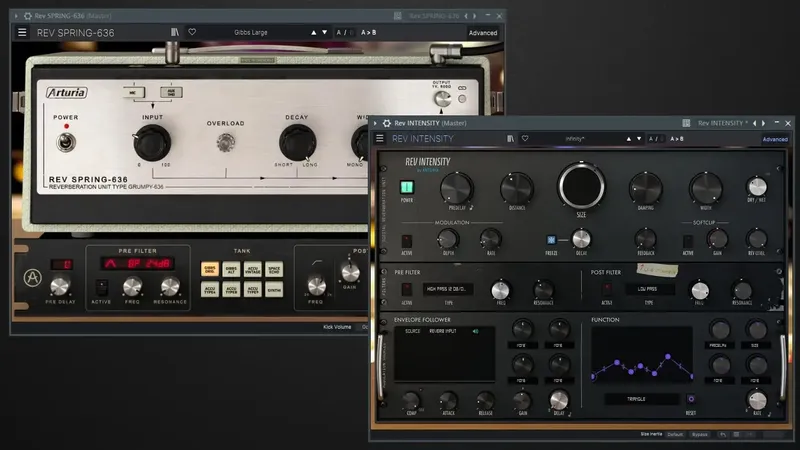The image size is (800, 450).
Task: Open Advanced panel in Rev Spring-636
Action: [x=483, y=33]
